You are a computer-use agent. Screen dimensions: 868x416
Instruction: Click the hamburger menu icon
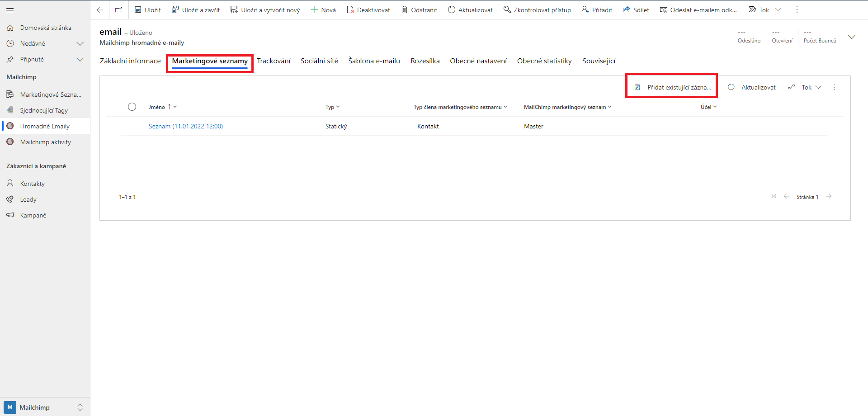click(10, 10)
